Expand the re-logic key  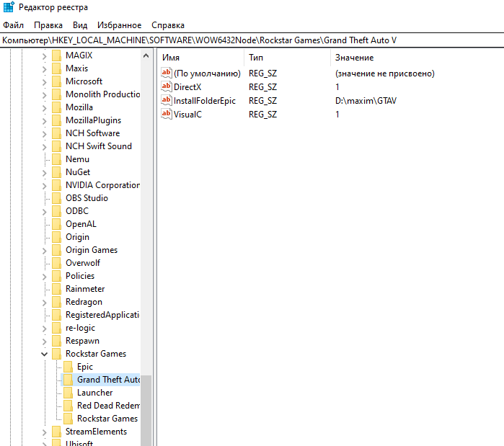point(45,329)
